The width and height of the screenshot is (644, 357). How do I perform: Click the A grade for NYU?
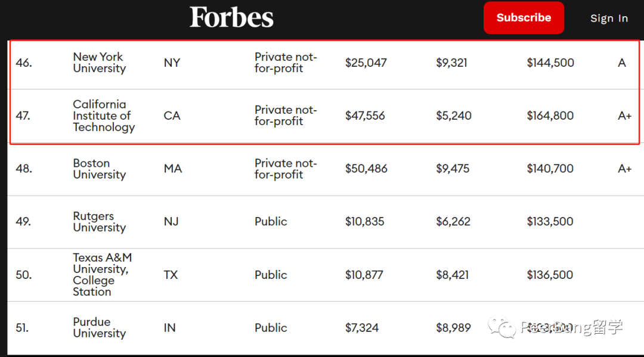click(x=622, y=63)
